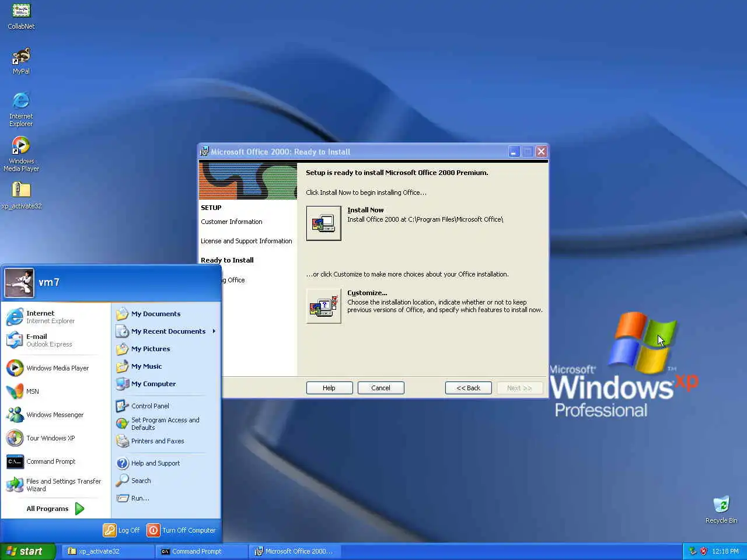Select the Windows Media Player desktop shortcut
The width and height of the screenshot is (747, 560).
21,154
